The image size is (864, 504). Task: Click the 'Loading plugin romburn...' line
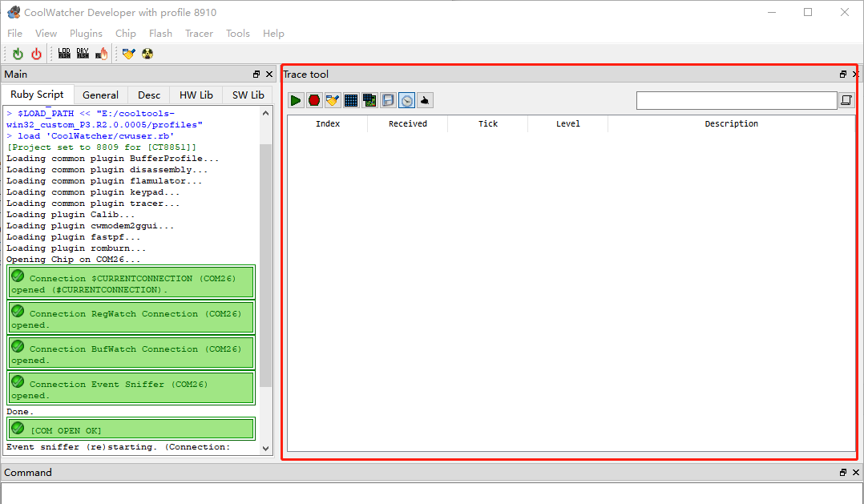click(x=76, y=248)
